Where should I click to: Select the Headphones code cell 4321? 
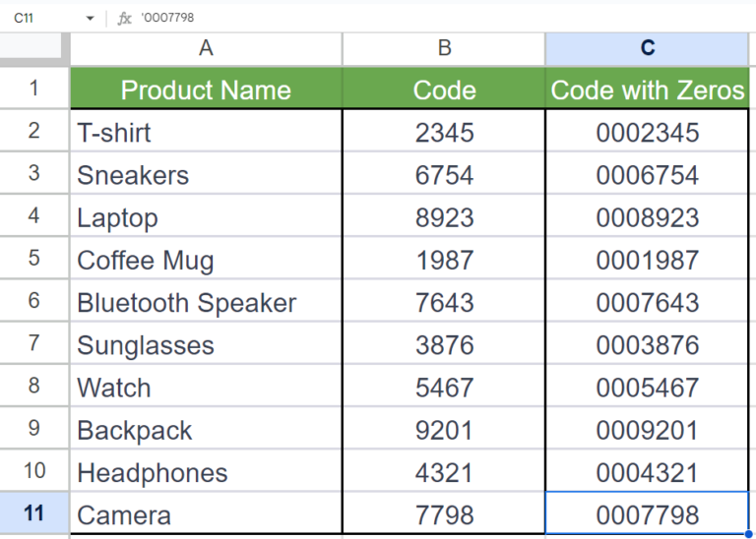(444, 473)
